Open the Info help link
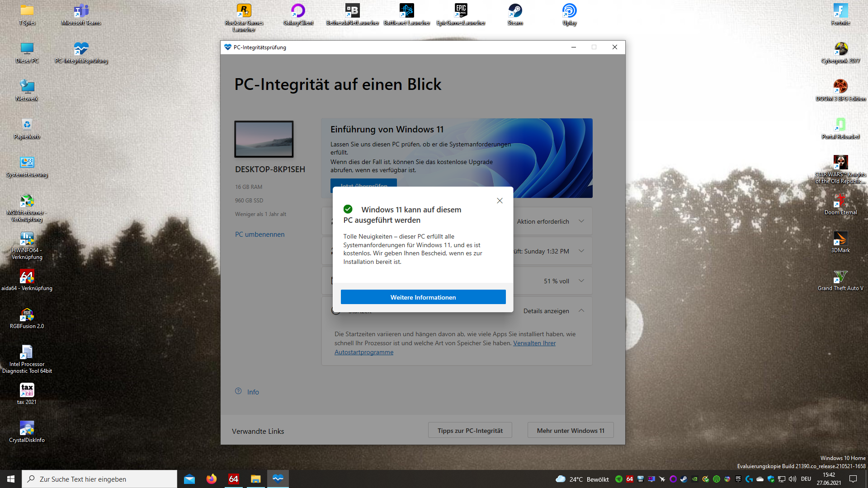This screenshot has height=488, width=868. (253, 392)
